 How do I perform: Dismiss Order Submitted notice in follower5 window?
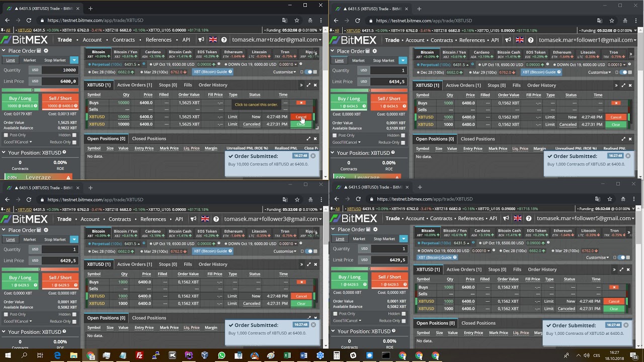click(626, 325)
